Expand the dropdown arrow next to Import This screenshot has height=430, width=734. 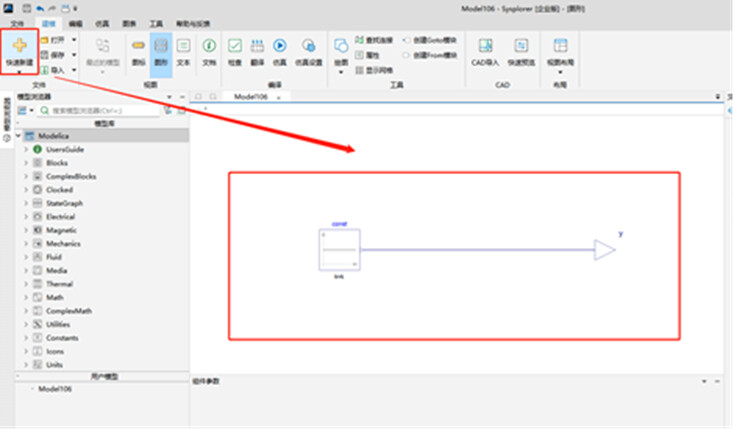point(74,70)
